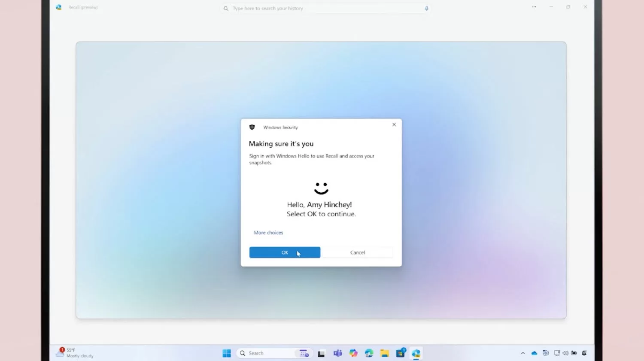Image resolution: width=644 pixels, height=361 pixels.
Task: Open File Explorer from the taskbar
Action: (384, 353)
